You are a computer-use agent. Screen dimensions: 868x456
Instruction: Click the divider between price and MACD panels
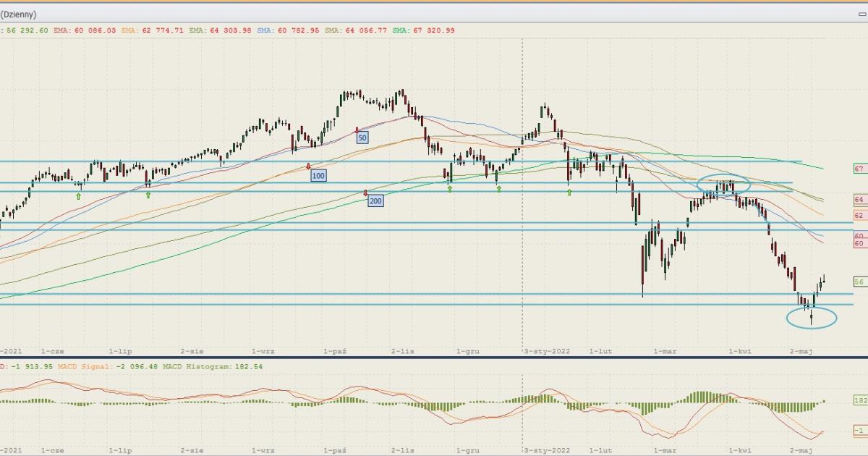[x=434, y=358]
